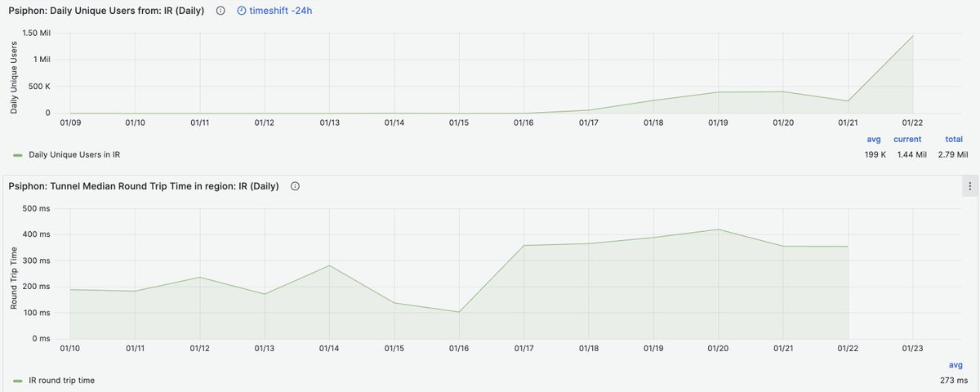The height and width of the screenshot is (392, 980).
Task: Click the 01/19 data point on users chart
Action: [718, 92]
